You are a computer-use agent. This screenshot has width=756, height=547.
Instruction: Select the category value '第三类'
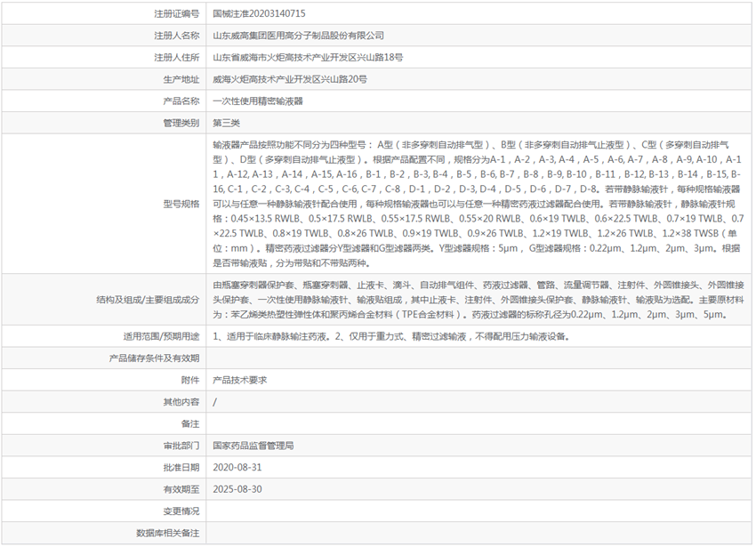[226, 123]
